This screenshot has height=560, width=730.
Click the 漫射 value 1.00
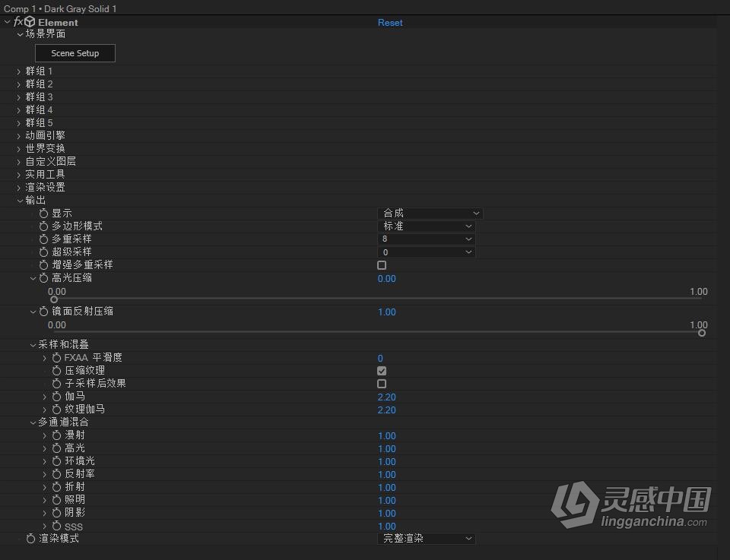point(386,436)
